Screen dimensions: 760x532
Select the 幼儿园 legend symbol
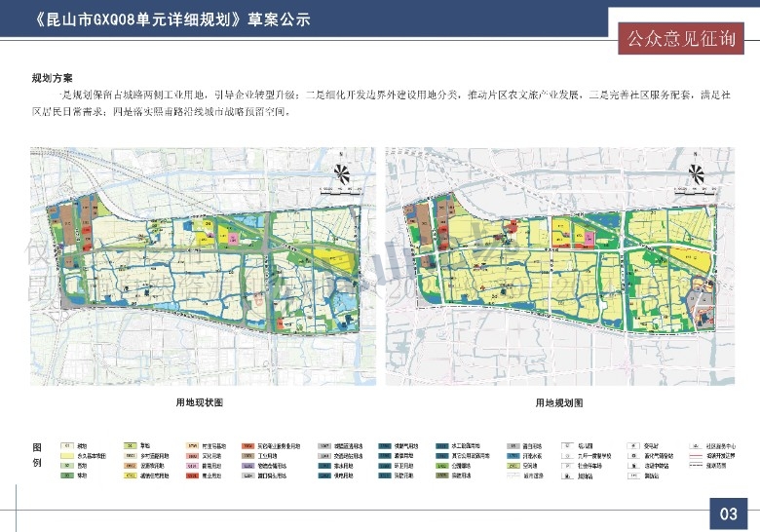pyautogui.click(x=569, y=445)
